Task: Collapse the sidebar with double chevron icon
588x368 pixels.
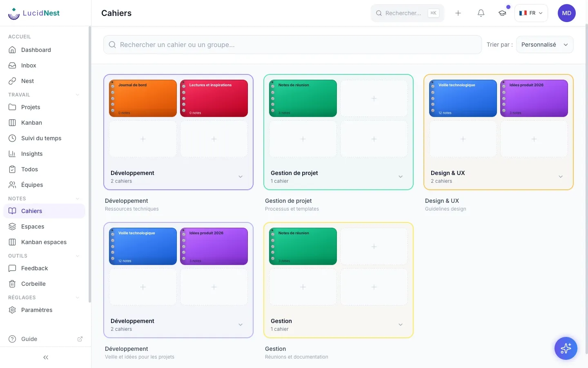Action: [x=46, y=357]
